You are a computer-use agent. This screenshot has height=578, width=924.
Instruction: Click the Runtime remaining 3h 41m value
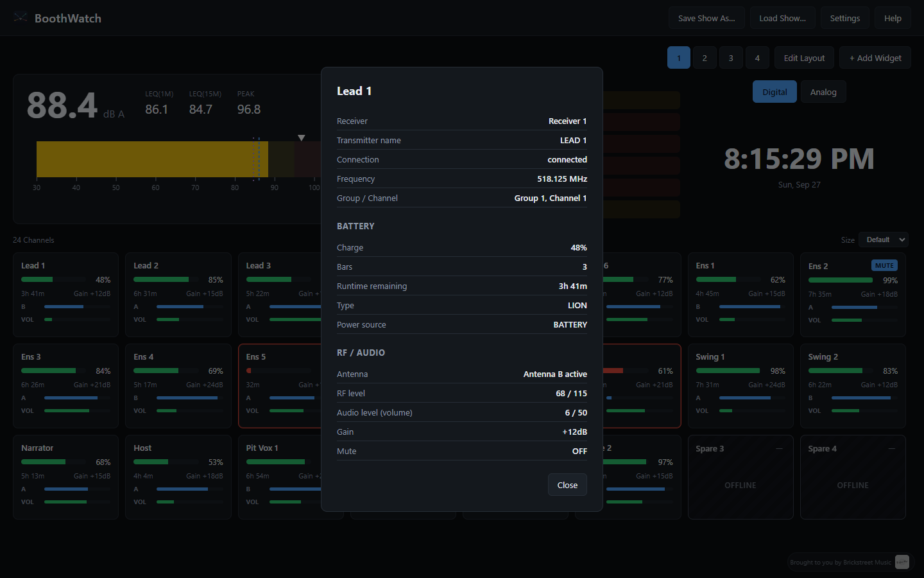click(x=572, y=286)
